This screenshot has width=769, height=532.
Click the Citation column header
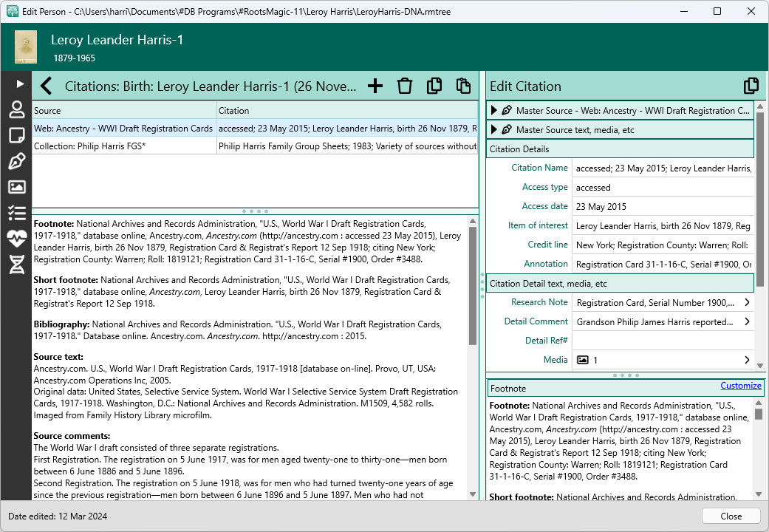click(347, 110)
